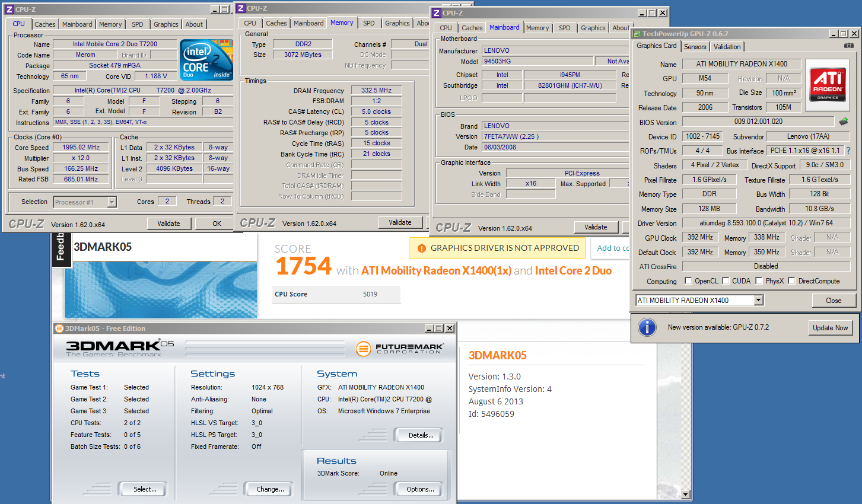Click the CrossFire Disabled field
Image resolution: width=862 pixels, height=504 pixels.
(766, 267)
